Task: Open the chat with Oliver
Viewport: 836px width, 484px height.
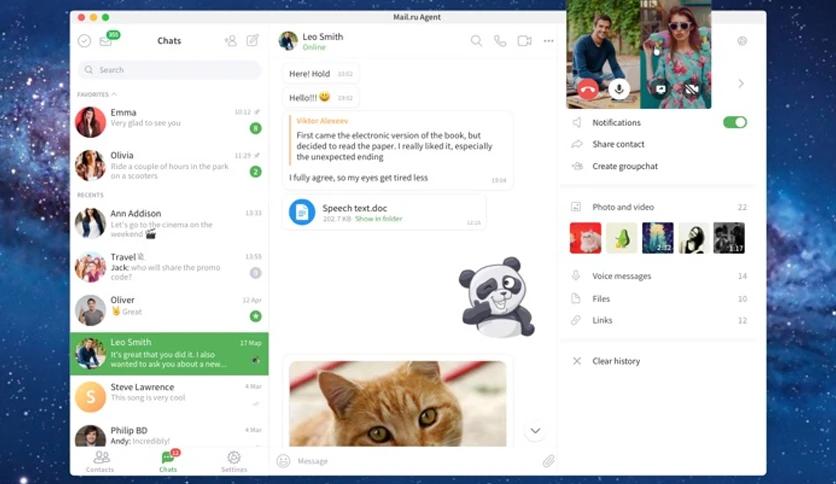Action: pos(169,310)
